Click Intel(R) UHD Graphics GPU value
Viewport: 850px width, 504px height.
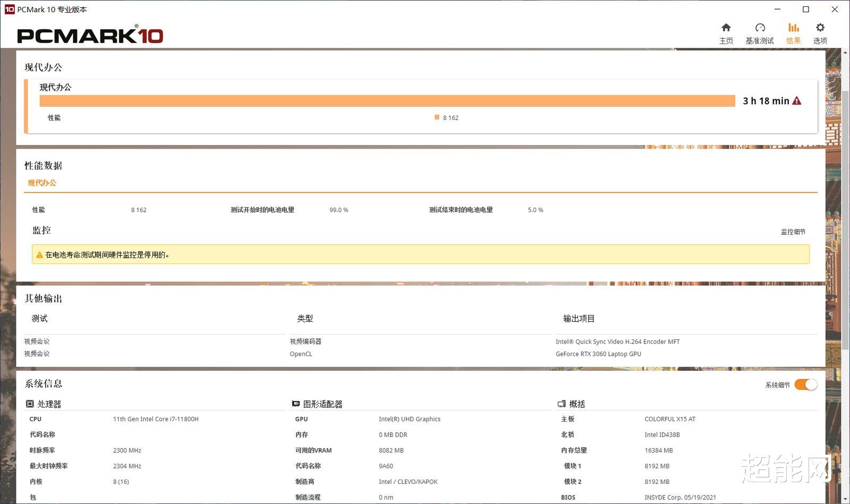coord(410,419)
